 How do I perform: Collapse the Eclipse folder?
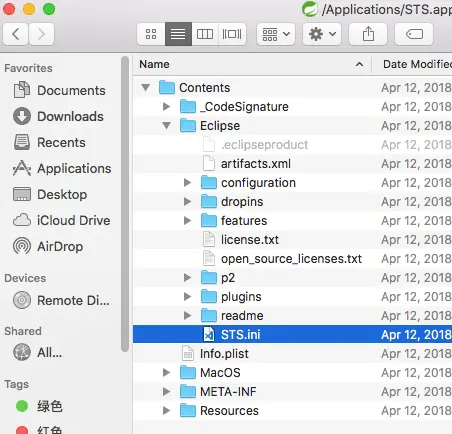pos(166,126)
